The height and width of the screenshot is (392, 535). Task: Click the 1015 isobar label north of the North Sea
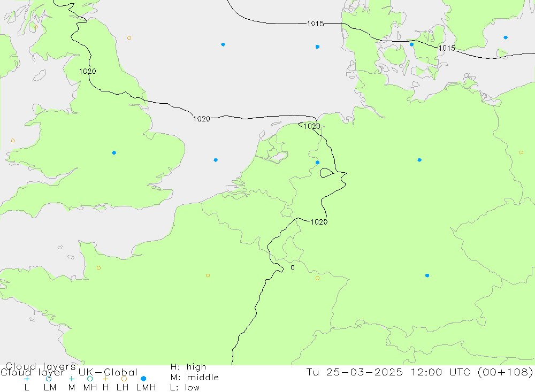pyautogui.click(x=315, y=24)
